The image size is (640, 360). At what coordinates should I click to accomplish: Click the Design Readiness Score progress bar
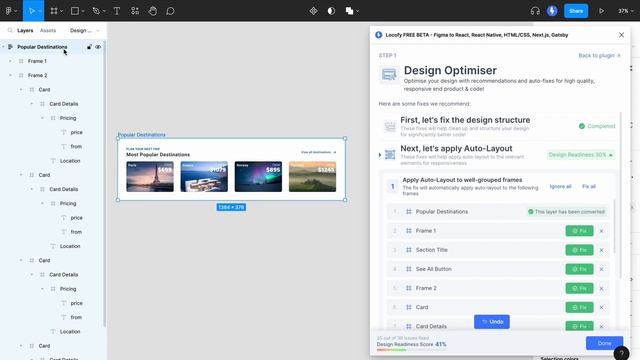pyautogui.click(x=411, y=350)
